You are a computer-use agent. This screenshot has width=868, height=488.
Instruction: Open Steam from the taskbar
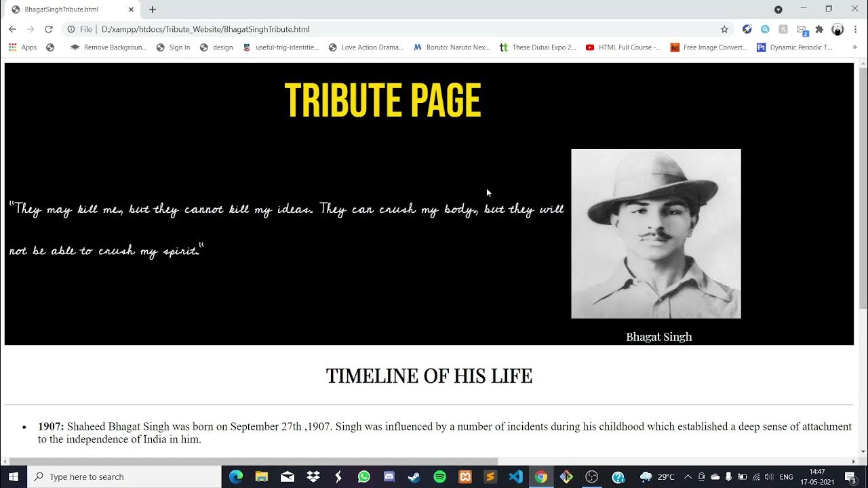(x=414, y=476)
